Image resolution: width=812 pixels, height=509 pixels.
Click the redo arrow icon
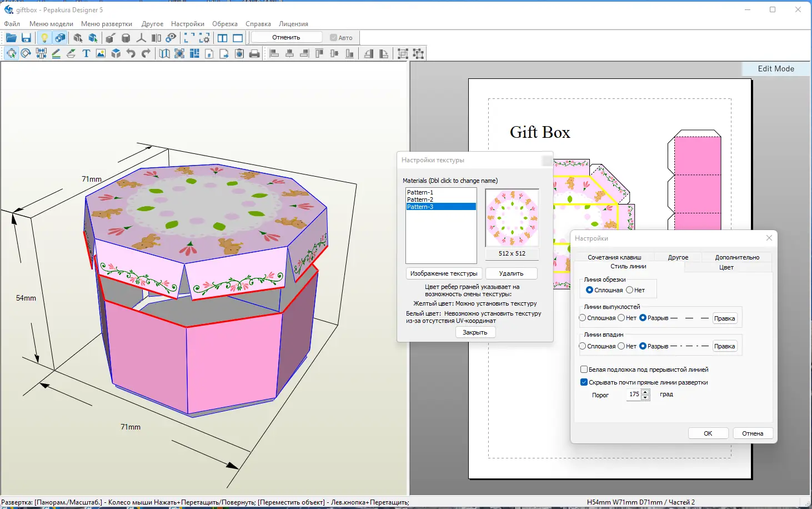146,54
